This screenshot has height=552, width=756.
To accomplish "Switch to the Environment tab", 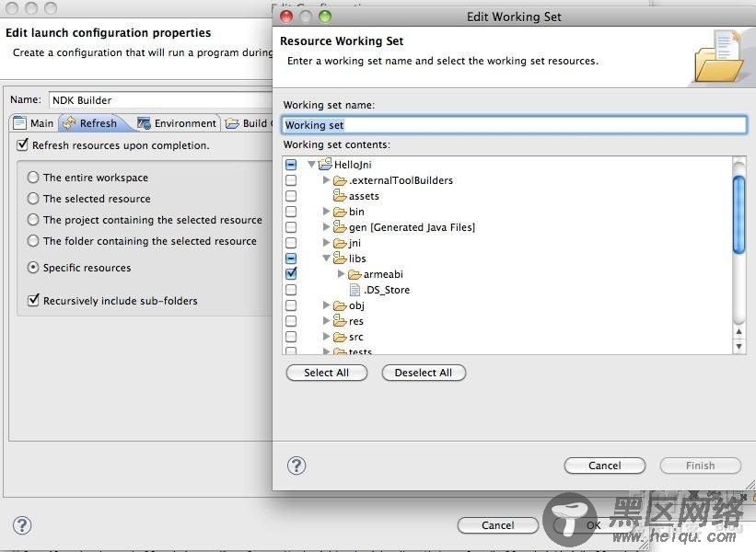I will tap(177, 123).
